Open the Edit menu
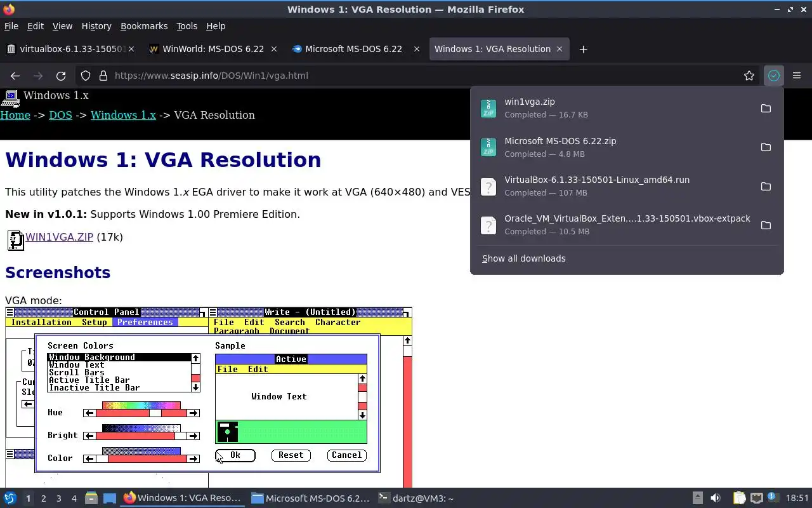The width and height of the screenshot is (812, 508). point(36,26)
